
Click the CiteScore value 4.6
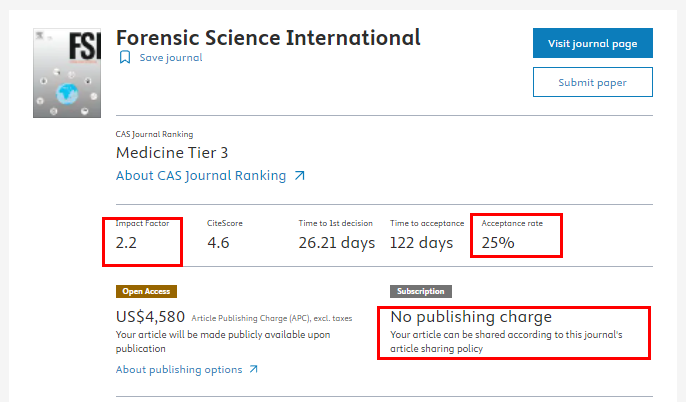[x=218, y=243]
